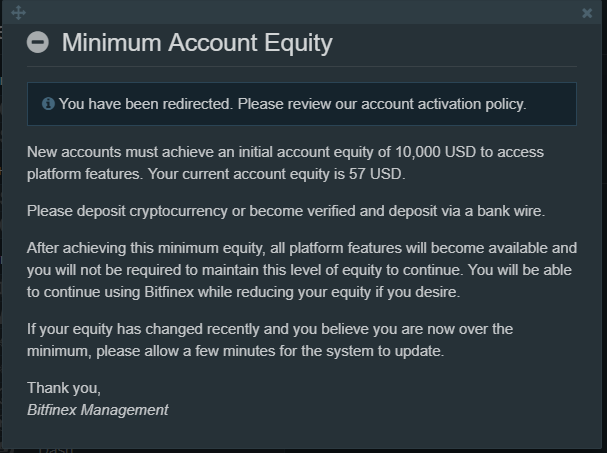Click the 'Please deposit cryptocurrency' sentence
The height and width of the screenshot is (453, 607).
click(286, 211)
